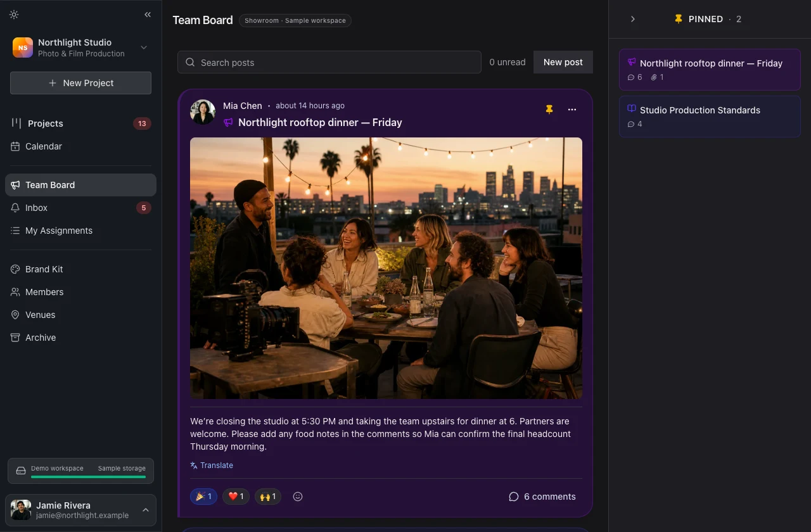Open the Northlight Studio workspace switcher

80,47
